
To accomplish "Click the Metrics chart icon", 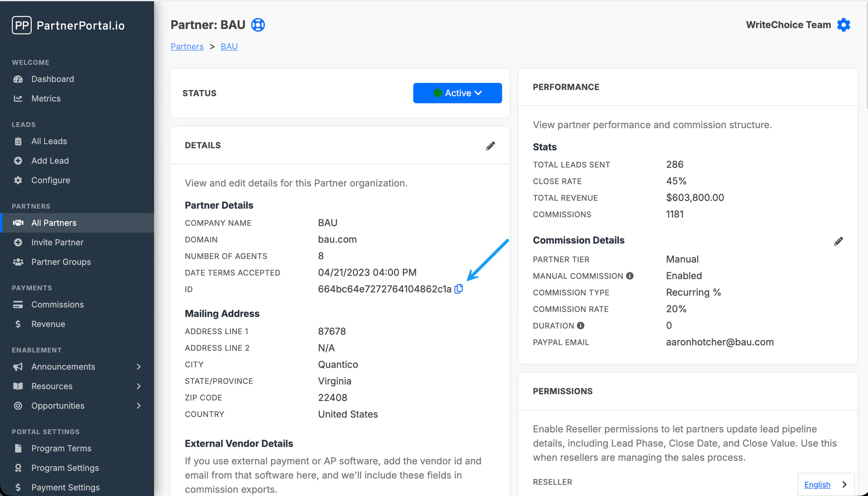I will click(18, 98).
